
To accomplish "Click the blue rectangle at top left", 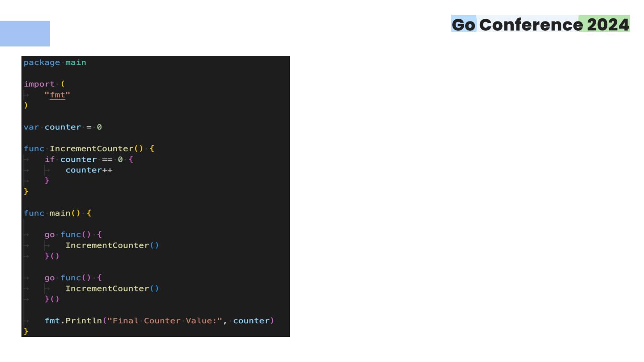I will [x=25, y=34].
